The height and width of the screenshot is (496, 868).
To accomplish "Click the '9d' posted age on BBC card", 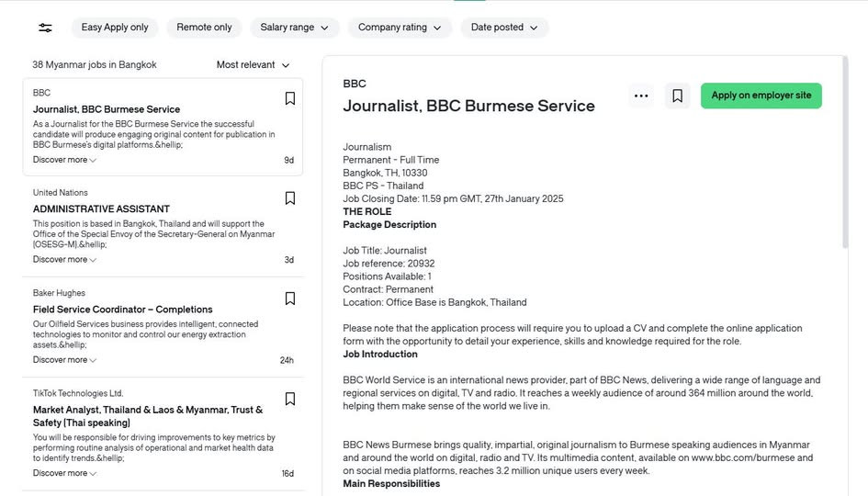I will [x=289, y=160].
